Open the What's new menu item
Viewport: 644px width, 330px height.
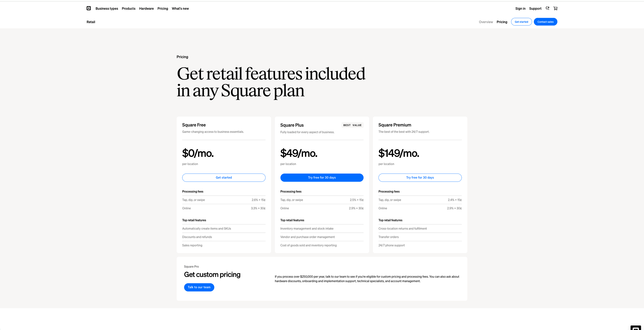[x=180, y=8]
